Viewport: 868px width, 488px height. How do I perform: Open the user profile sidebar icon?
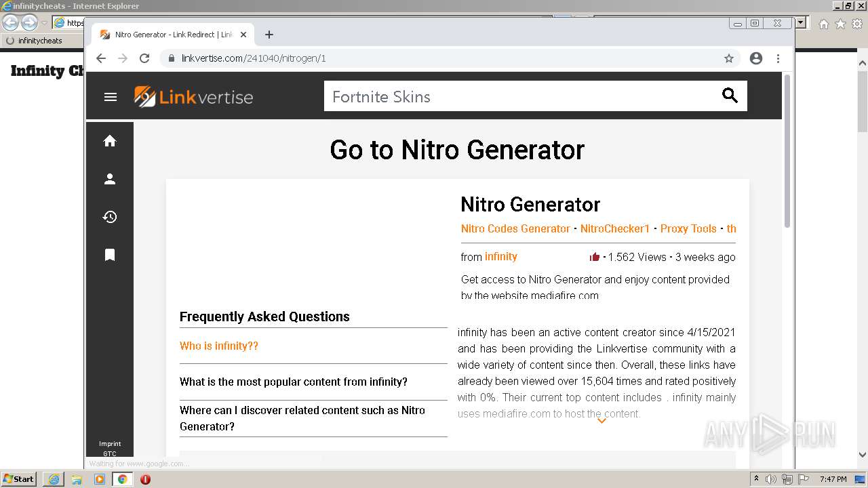110,179
